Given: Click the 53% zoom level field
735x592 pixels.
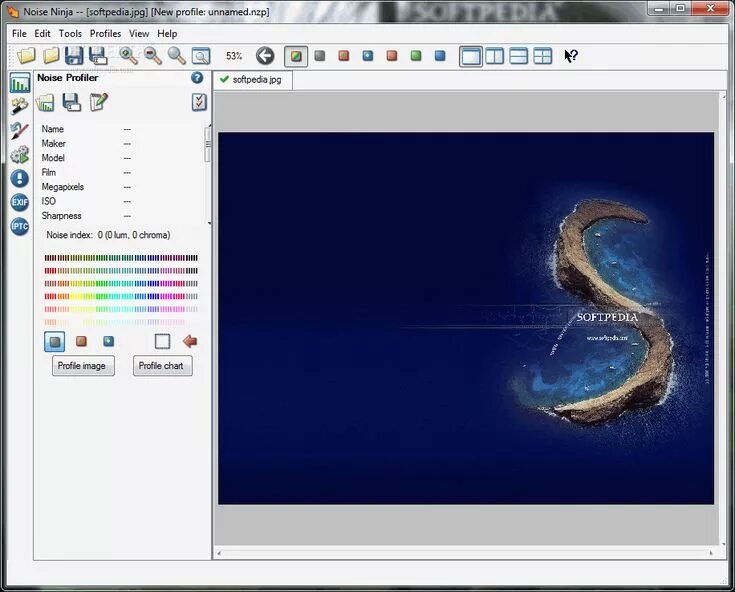Looking at the screenshot, I should coord(234,56).
